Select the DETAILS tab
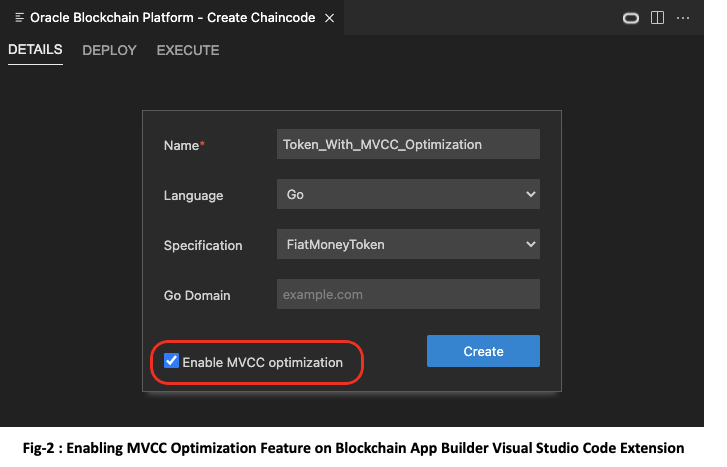Image resolution: width=727 pixels, height=467 pixels. point(35,50)
